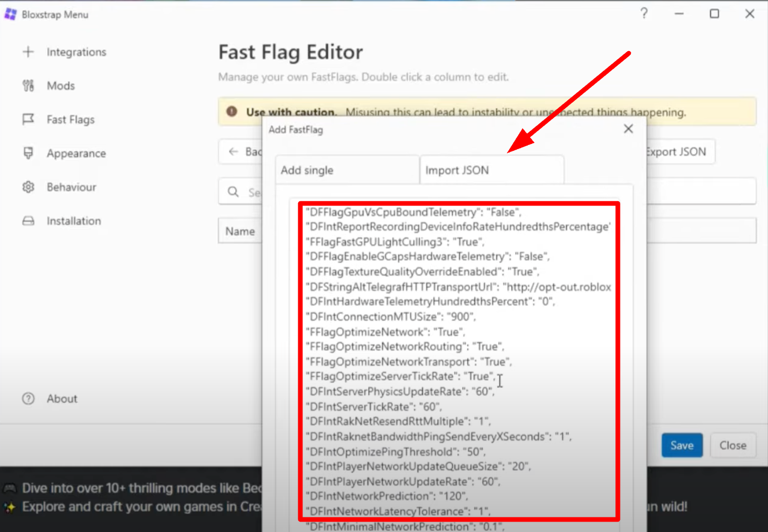Switch to the Add single tab
Image resolution: width=768 pixels, height=532 pixels.
pyautogui.click(x=347, y=170)
